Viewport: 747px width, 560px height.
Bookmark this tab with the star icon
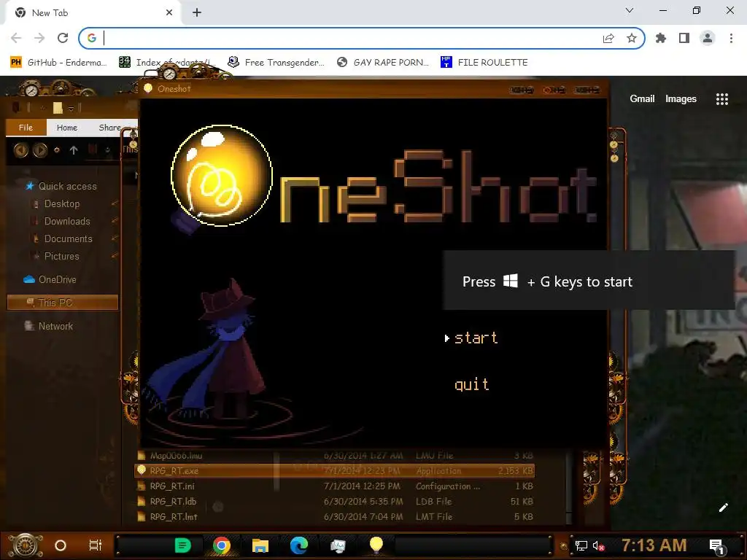click(632, 38)
